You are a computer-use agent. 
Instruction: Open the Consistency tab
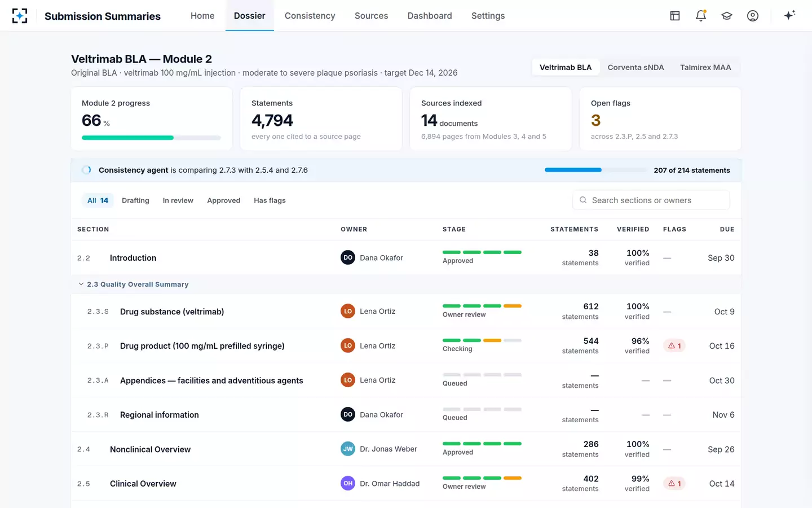pyautogui.click(x=310, y=16)
